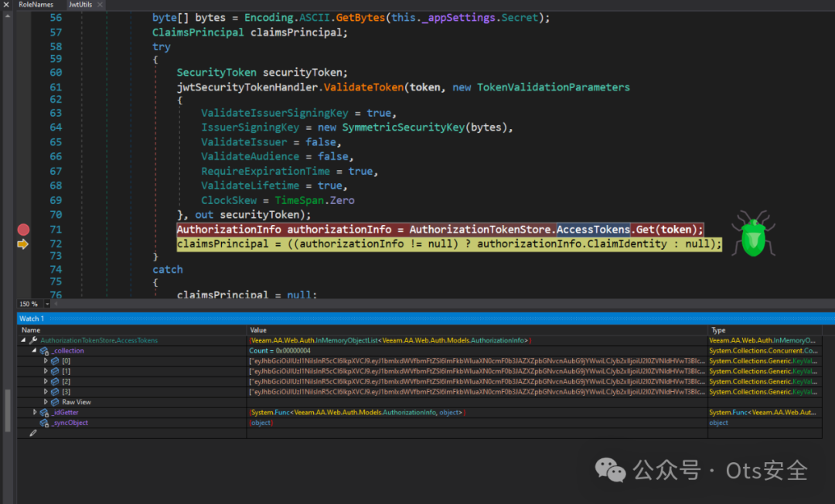The height and width of the screenshot is (504, 835).
Task: Click the System.Func value of _idGetter
Action: coord(356,413)
